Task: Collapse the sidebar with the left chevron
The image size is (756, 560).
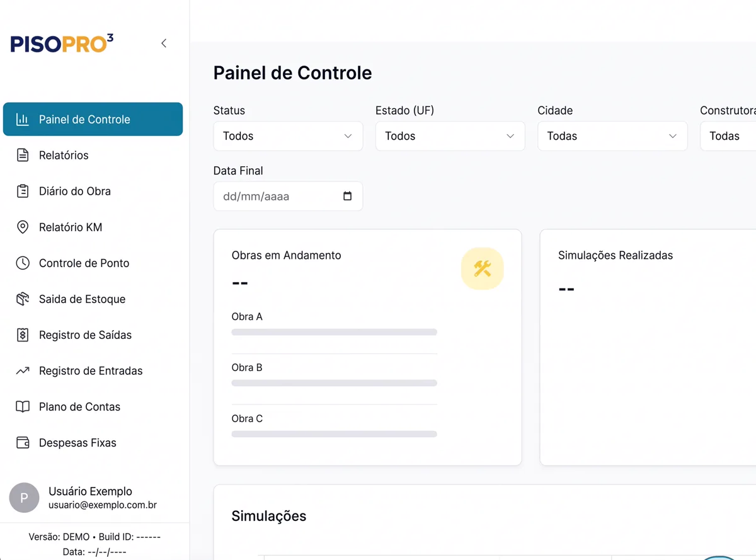Action: (164, 43)
